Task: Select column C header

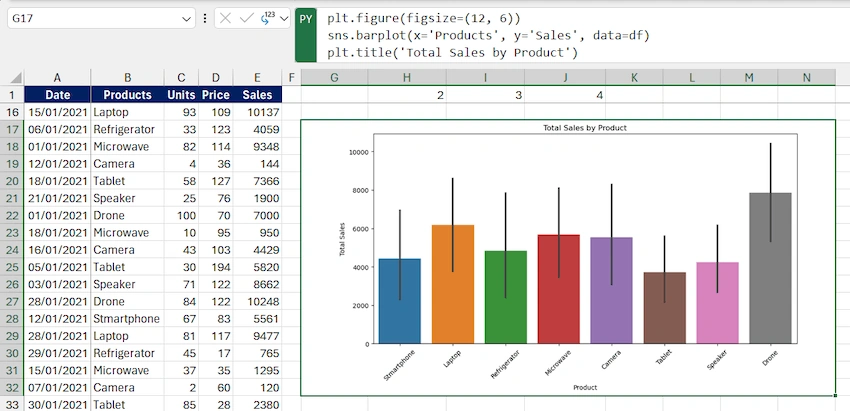Action: [181, 78]
